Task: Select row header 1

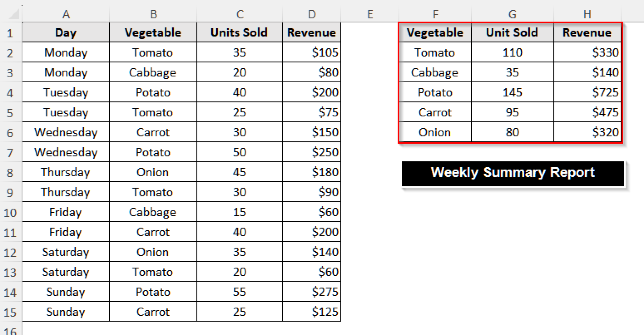Action: (x=10, y=32)
